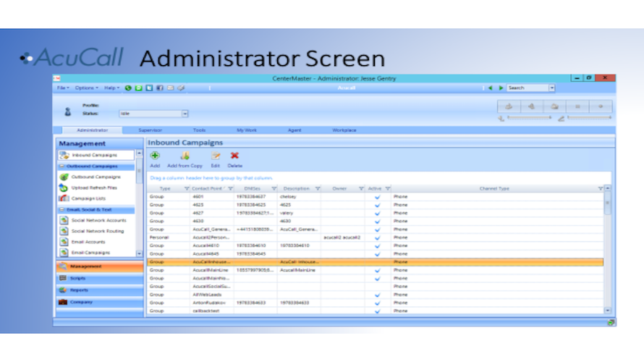Open filter for Contact Point column
This screenshot has width=644, height=362.
pos(230,188)
